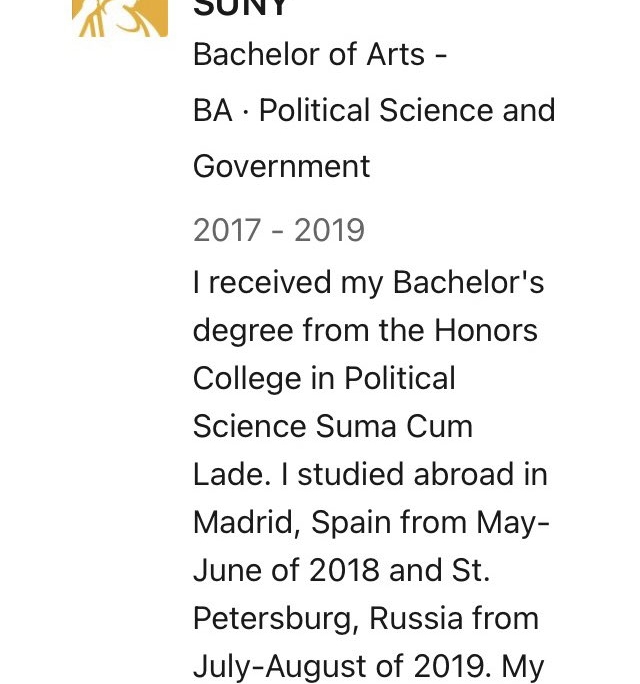Click the "Lade. I studied abroad in" line

point(370,474)
